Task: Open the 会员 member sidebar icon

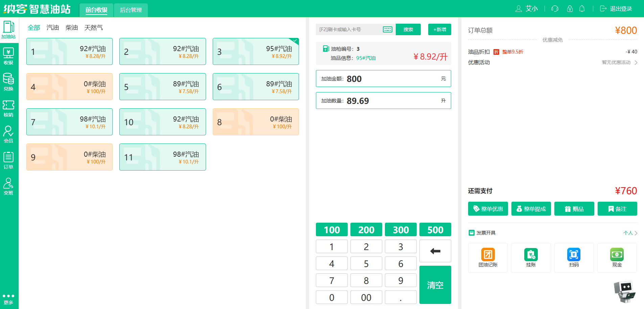Action: [x=8, y=134]
